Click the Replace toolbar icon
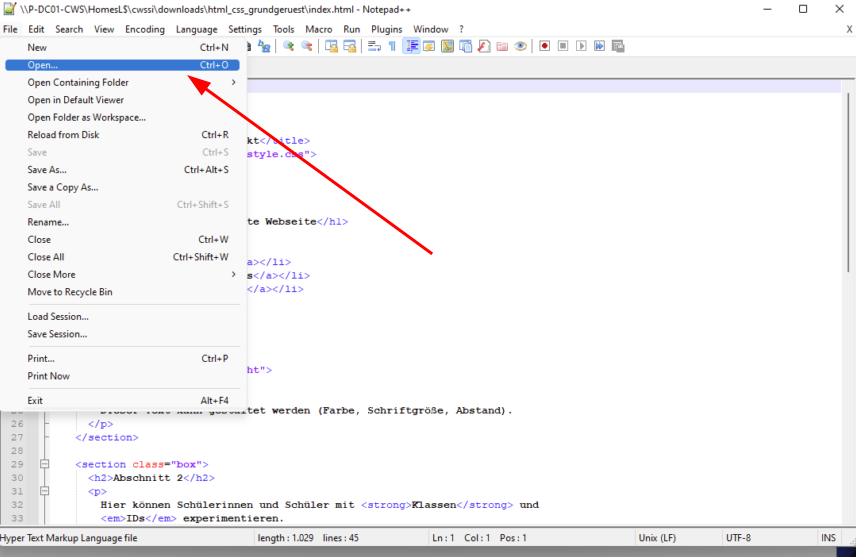 pyautogui.click(x=264, y=46)
